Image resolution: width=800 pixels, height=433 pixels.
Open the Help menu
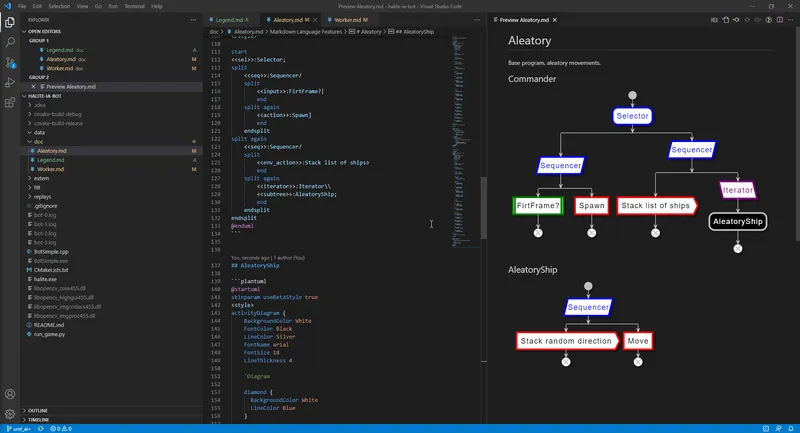coord(157,6)
